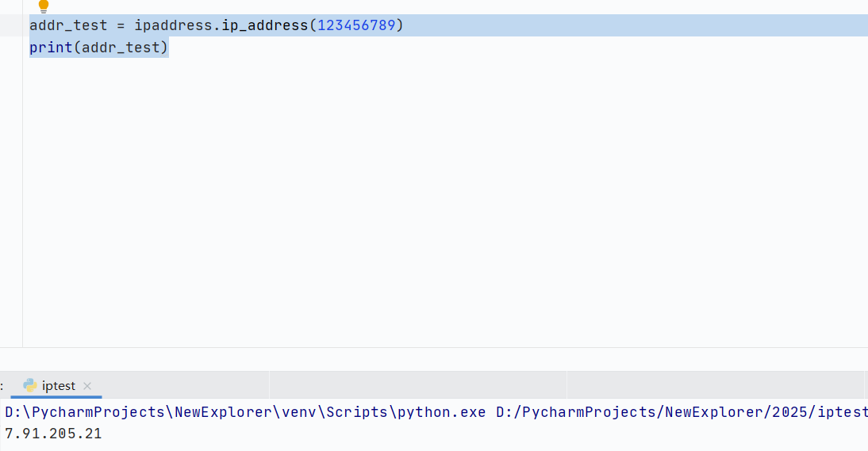Click the empty tab bar space right of iptest
This screenshot has height=451, width=868.
click(182, 386)
